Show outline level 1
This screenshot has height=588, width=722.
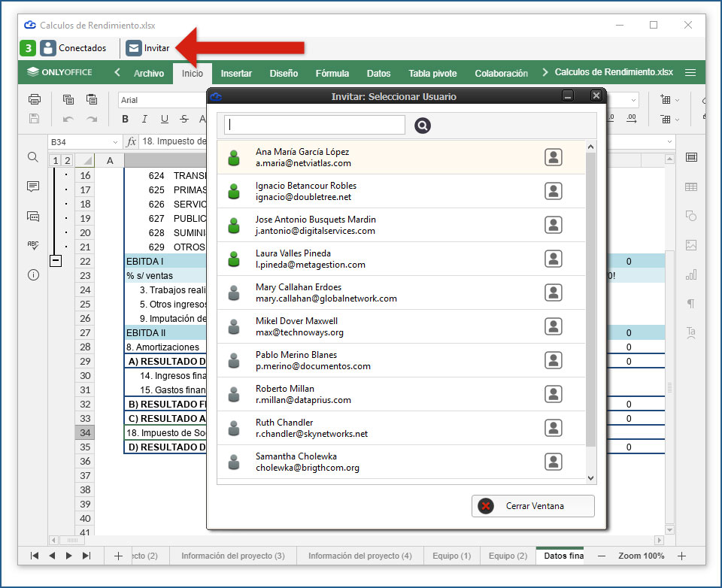[55, 160]
